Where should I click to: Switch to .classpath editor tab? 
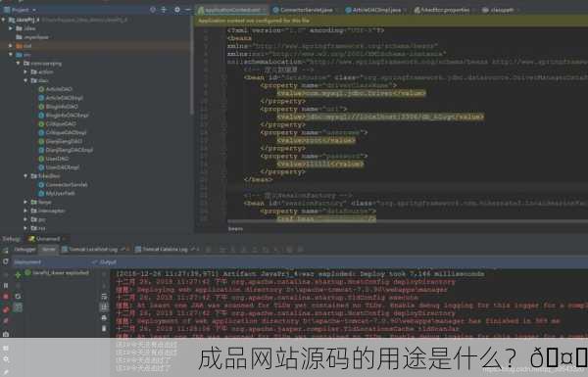[x=499, y=10]
